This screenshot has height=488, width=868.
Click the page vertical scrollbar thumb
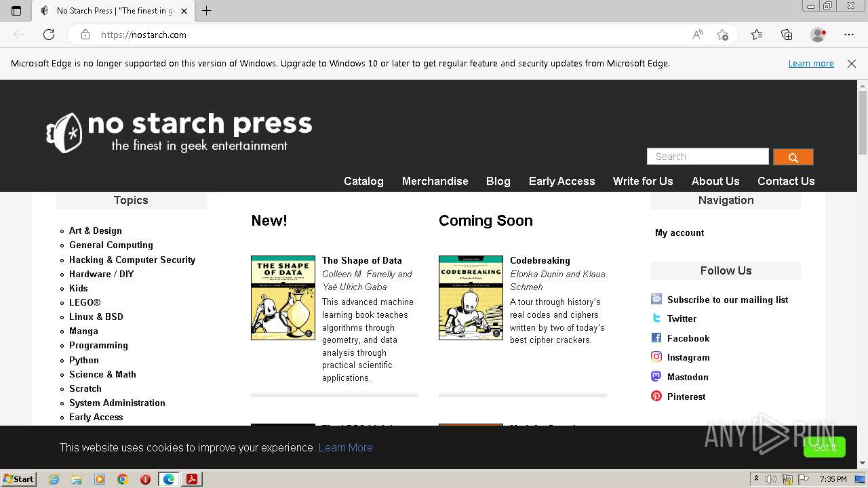click(x=863, y=122)
